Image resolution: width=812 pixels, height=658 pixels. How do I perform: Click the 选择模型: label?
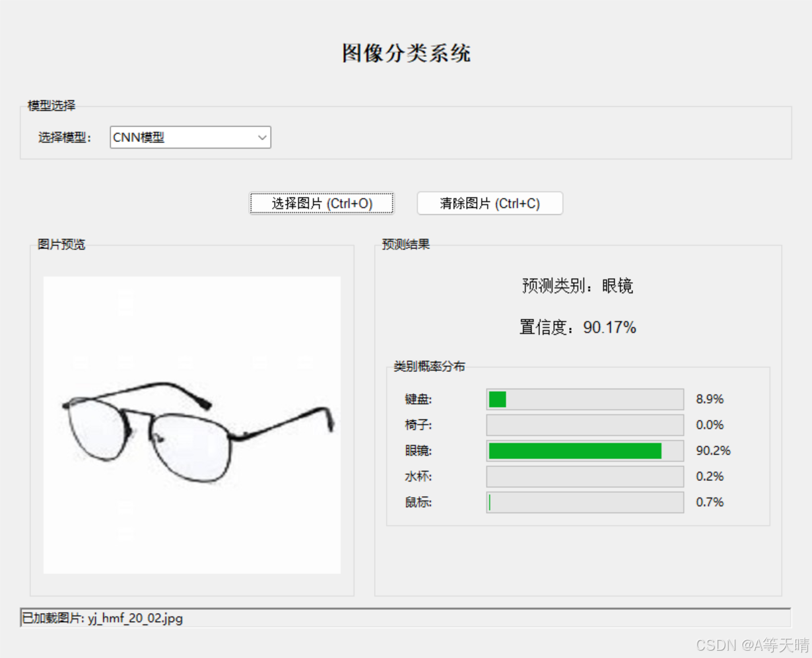coord(65,137)
